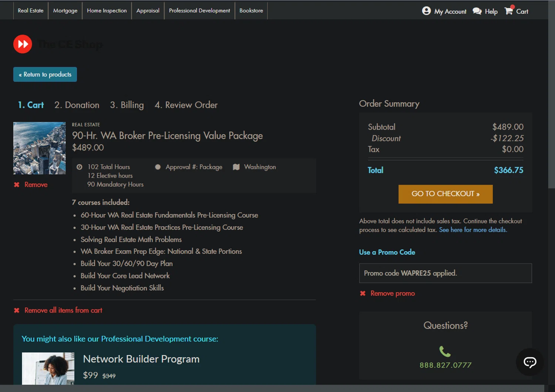Click Build Your Core Lead Network
Image resolution: width=555 pixels, height=392 pixels.
(x=125, y=276)
